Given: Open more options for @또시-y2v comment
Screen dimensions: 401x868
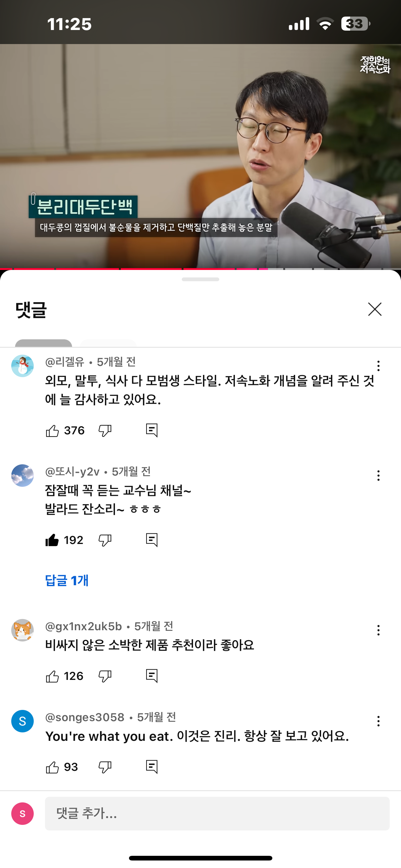Looking at the screenshot, I should click(x=379, y=476).
